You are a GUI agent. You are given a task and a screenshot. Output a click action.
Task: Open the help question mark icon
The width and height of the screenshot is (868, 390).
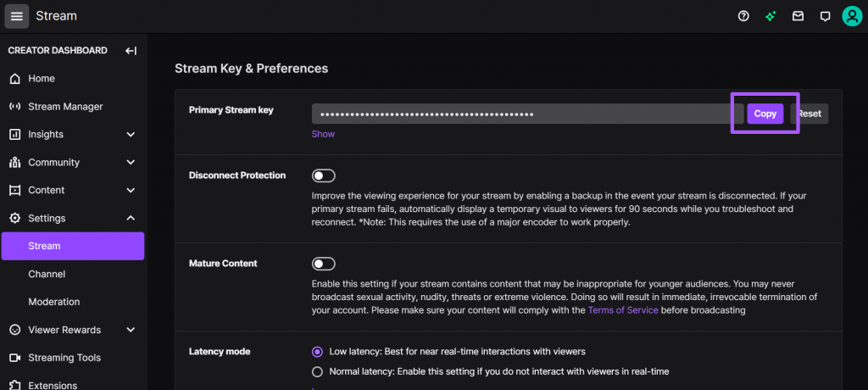(x=743, y=16)
